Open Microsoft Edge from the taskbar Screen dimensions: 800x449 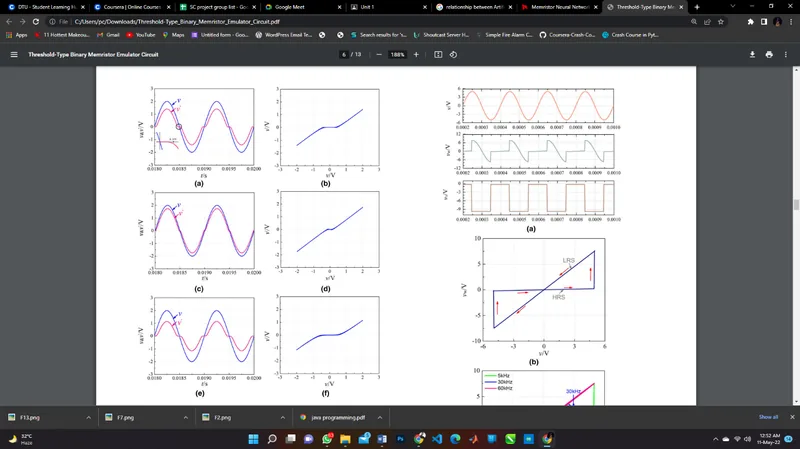tap(455, 439)
